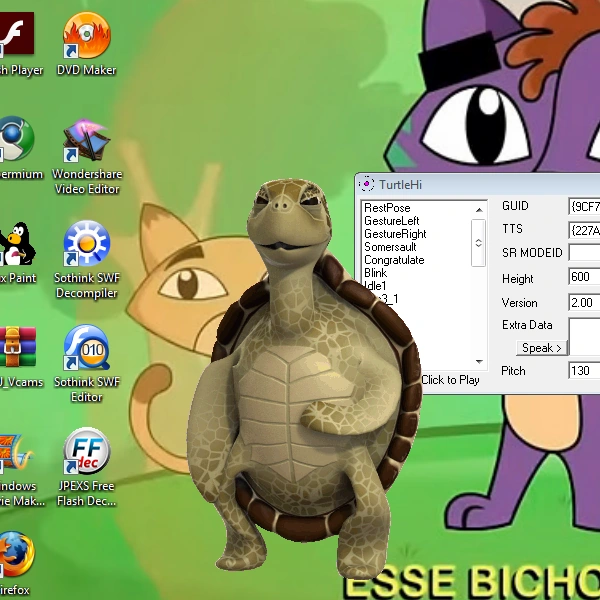Open the DVD Maker desktop shortcut
The height and width of the screenshot is (600, 600).
(86, 43)
